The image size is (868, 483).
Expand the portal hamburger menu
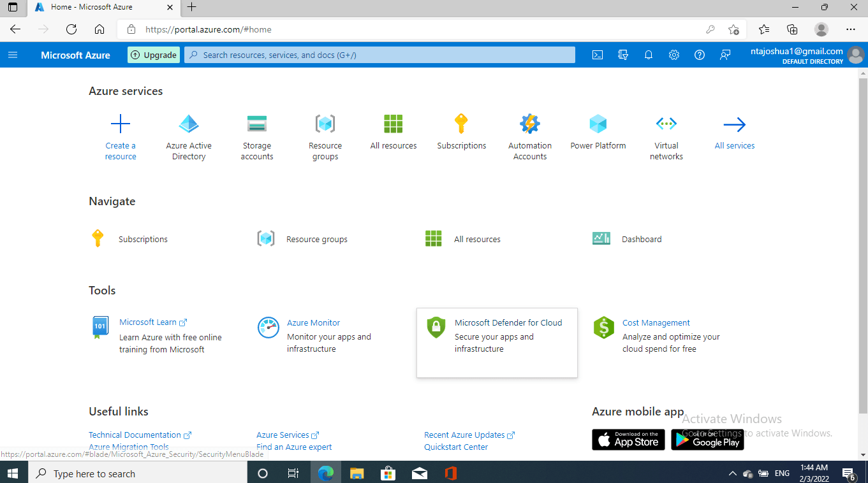pos(13,55)
